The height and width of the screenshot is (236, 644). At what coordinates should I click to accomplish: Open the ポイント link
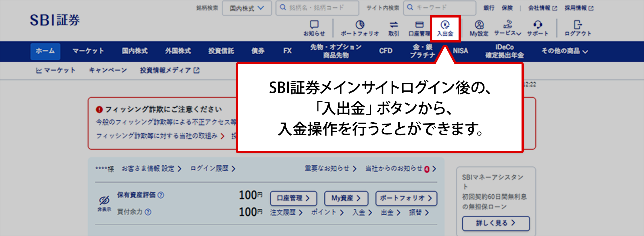point(327,212)
